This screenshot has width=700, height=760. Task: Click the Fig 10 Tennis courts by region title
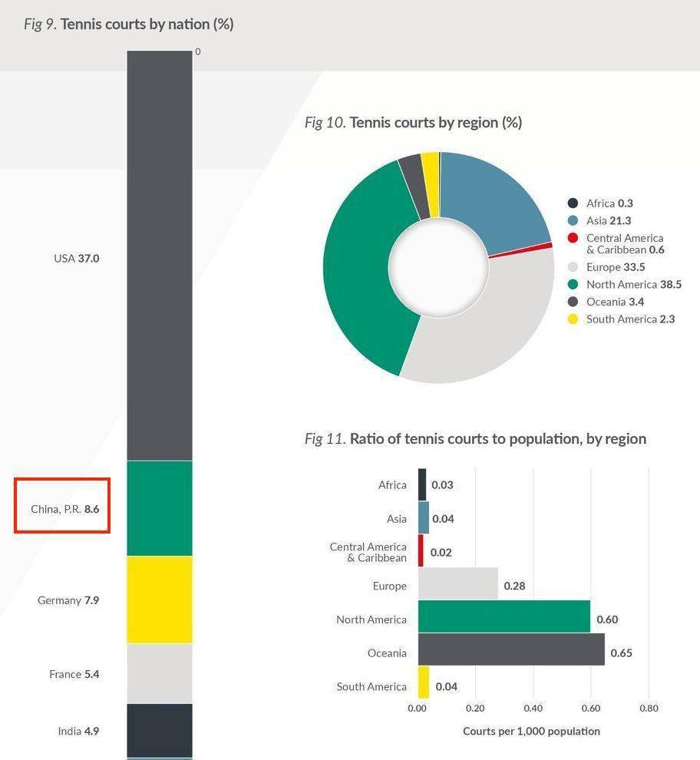(x=413, y=123)
